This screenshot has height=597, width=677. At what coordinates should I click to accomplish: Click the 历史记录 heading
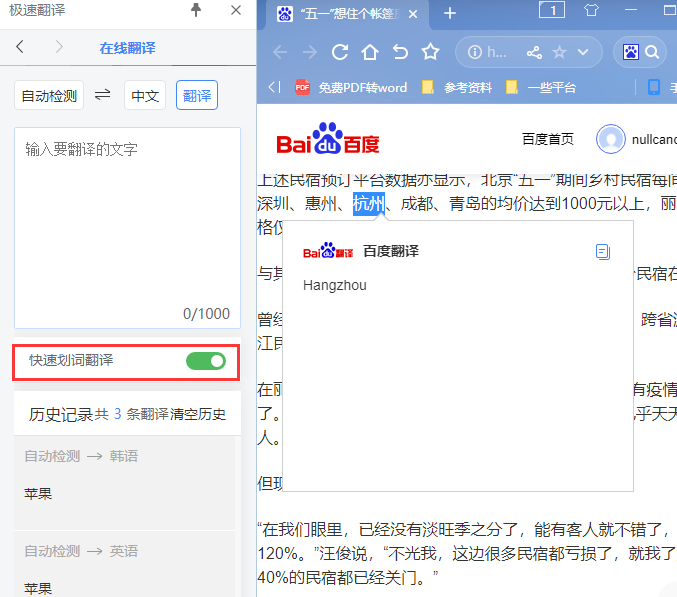[60, 414]
